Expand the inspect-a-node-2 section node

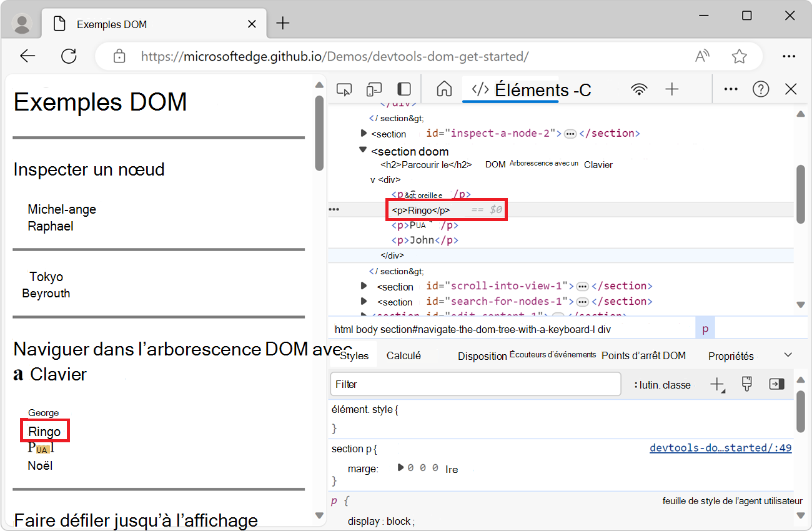coord(364,133)
